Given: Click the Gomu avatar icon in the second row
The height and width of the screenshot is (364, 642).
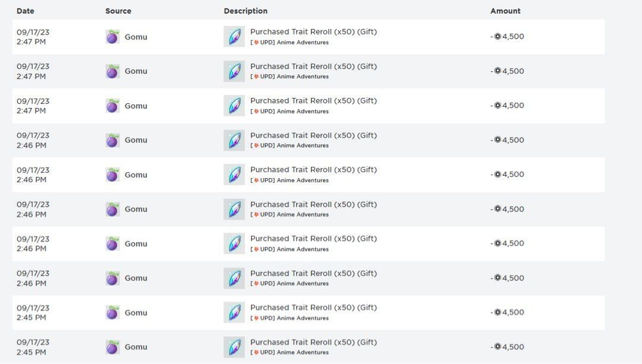Looking at the screenshot, I should click(112, 71).
